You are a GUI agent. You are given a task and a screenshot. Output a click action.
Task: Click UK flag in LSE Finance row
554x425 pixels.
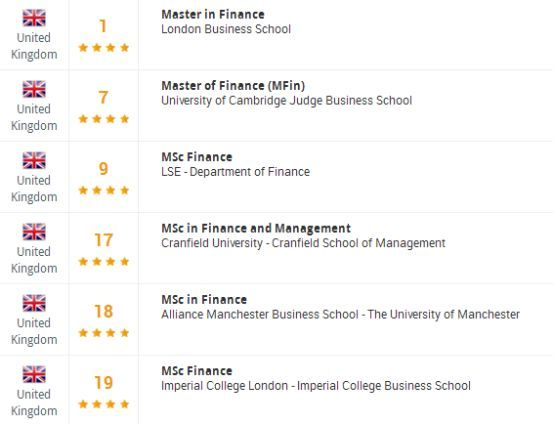tap(34, 160)
